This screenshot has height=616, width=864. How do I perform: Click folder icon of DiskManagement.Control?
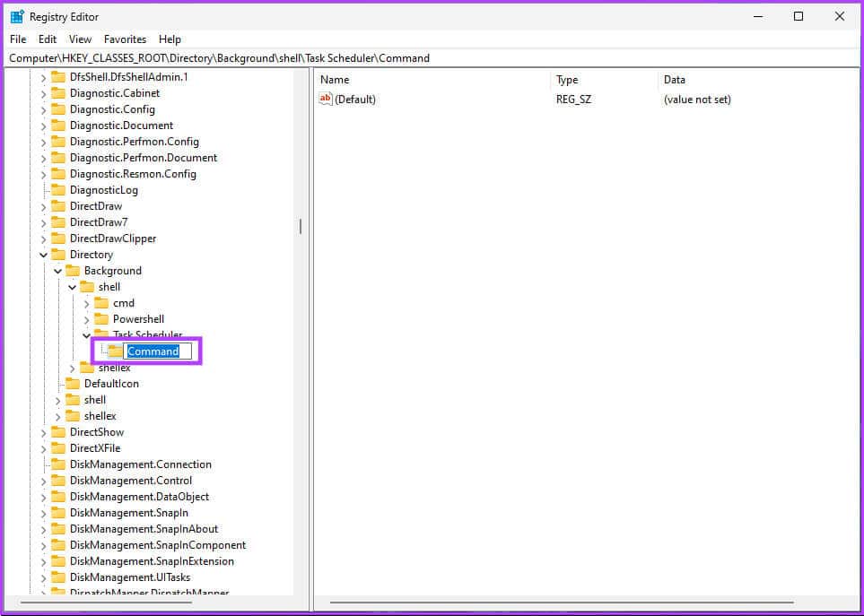point(58,481)
